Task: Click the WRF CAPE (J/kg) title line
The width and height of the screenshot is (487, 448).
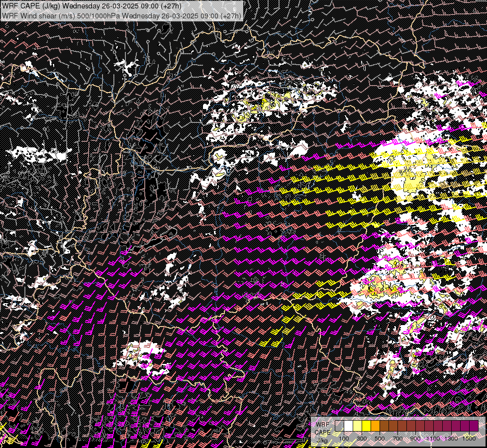Action: (92, 6)
